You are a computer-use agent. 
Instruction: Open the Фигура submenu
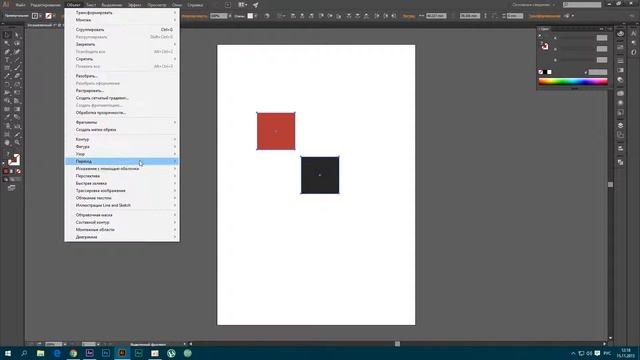pos(122,147)
